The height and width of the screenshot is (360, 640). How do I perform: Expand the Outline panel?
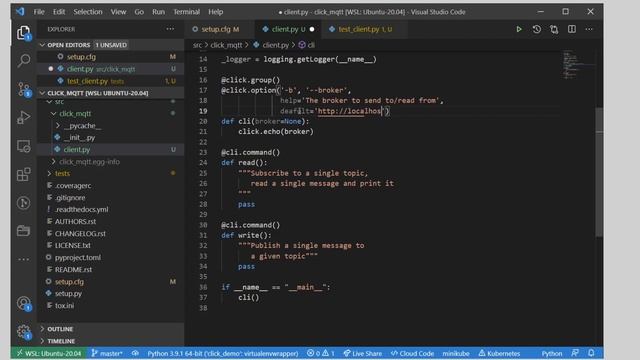(x=42, y=329)
